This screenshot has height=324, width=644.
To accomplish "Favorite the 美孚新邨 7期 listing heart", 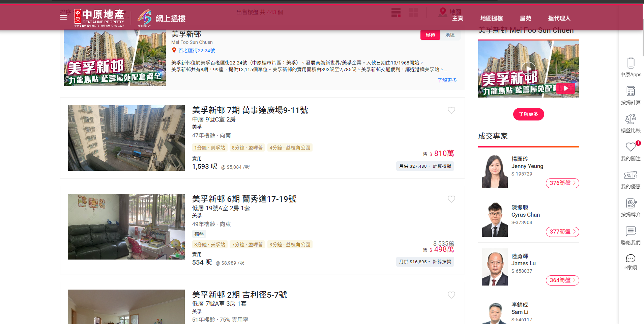I will pos(451,110).
